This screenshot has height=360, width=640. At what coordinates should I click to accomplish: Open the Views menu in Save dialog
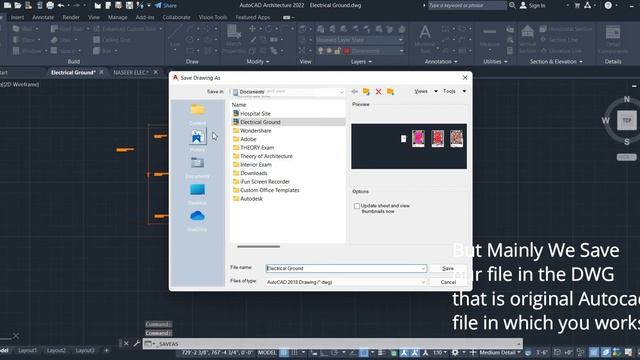(425, 91)
